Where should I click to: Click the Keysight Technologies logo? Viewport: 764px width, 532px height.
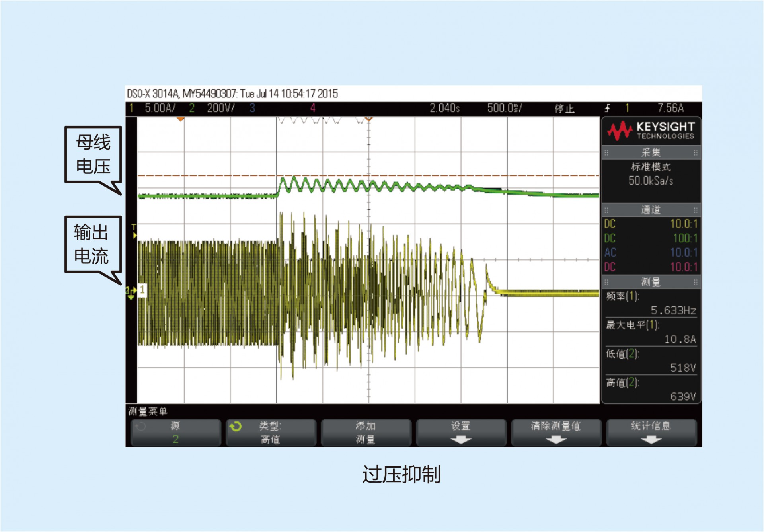(x=651, y=131)
